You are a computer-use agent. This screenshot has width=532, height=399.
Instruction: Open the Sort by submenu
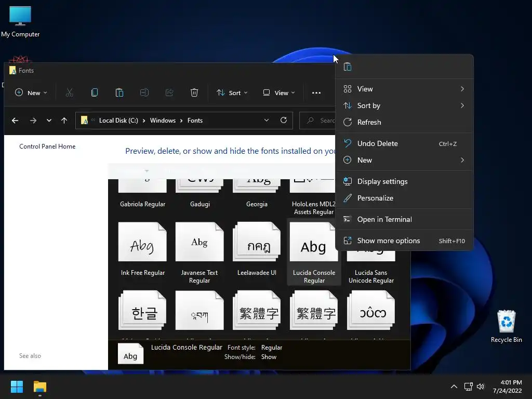[404, 105]
